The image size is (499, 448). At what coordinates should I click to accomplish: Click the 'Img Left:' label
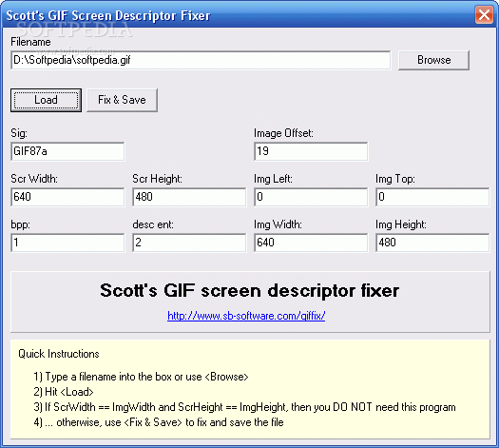tap(273, 179)
